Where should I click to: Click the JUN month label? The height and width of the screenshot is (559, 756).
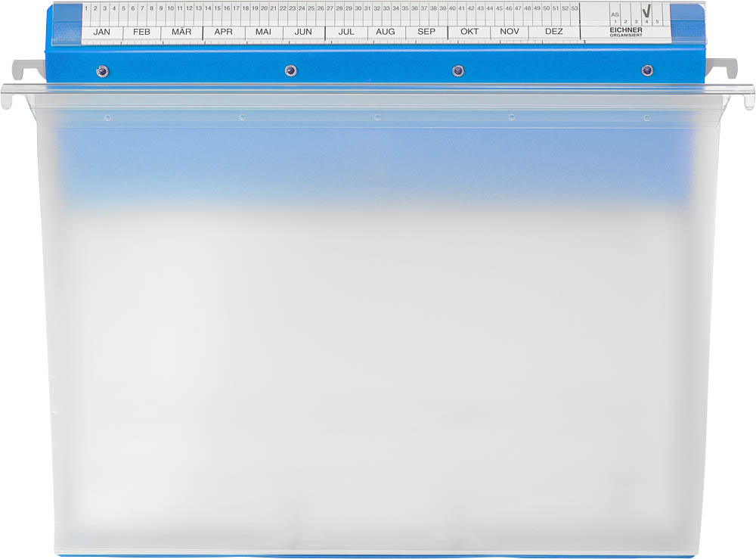click(303, 32)
